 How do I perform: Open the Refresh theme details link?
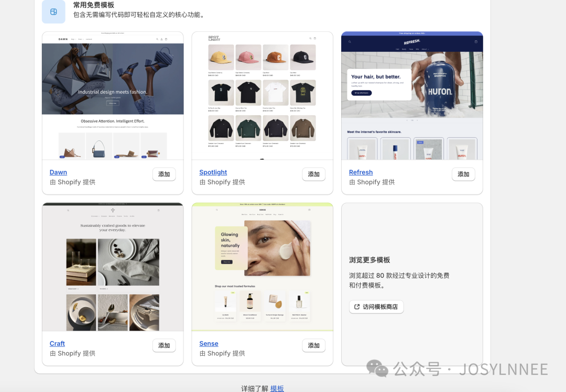(x=361, y=172)
